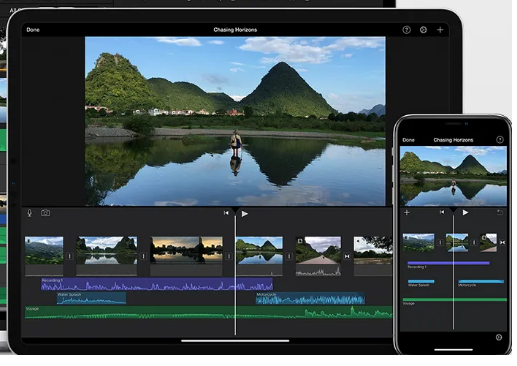The height and width of the screenshot is (366, 517).
Task: Open the help icon on iPhone header
Action: pos(500,140)
